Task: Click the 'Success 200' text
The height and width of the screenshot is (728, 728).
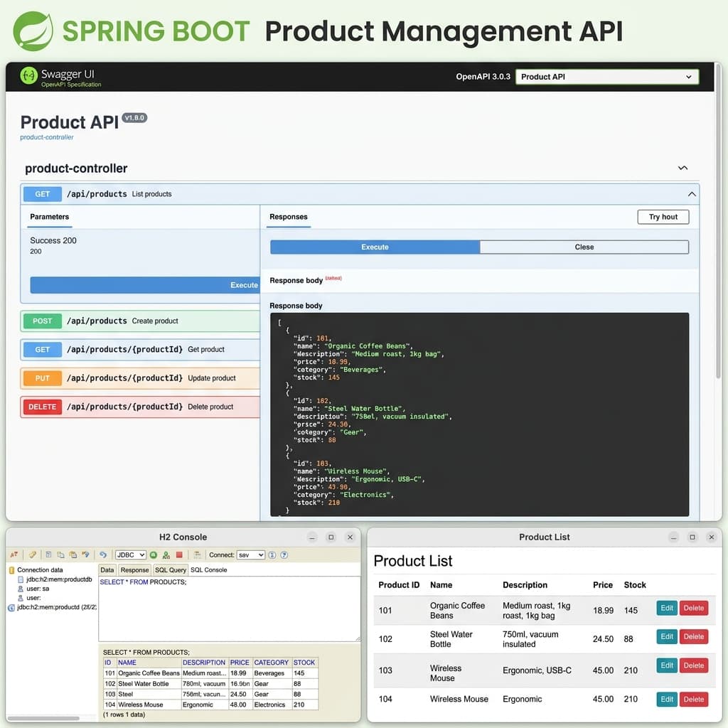Action: tap(53, 240)
